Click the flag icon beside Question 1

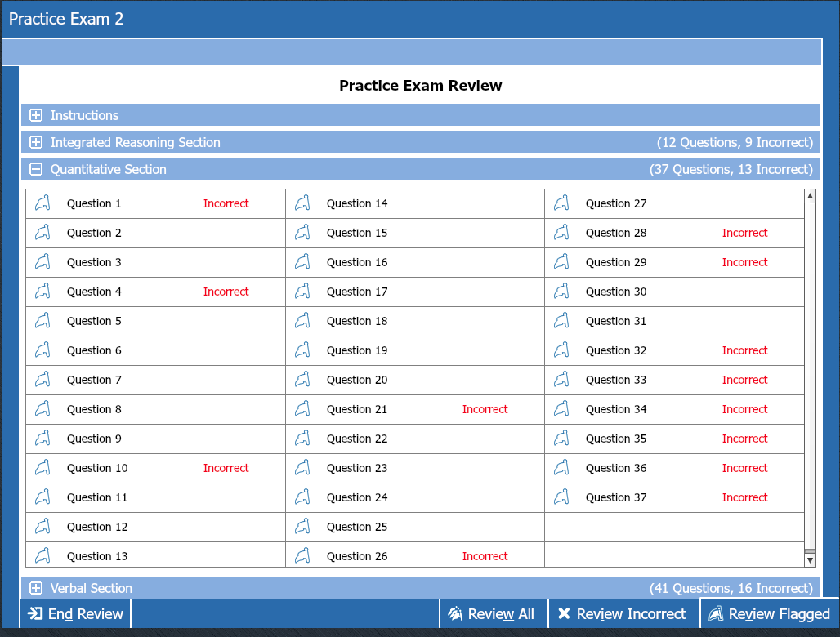tap(43, 203)
